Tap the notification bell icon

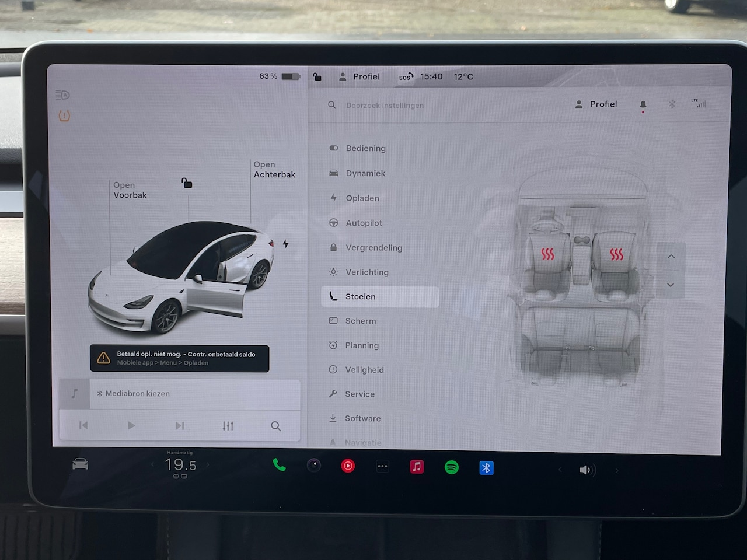(643, 105)
